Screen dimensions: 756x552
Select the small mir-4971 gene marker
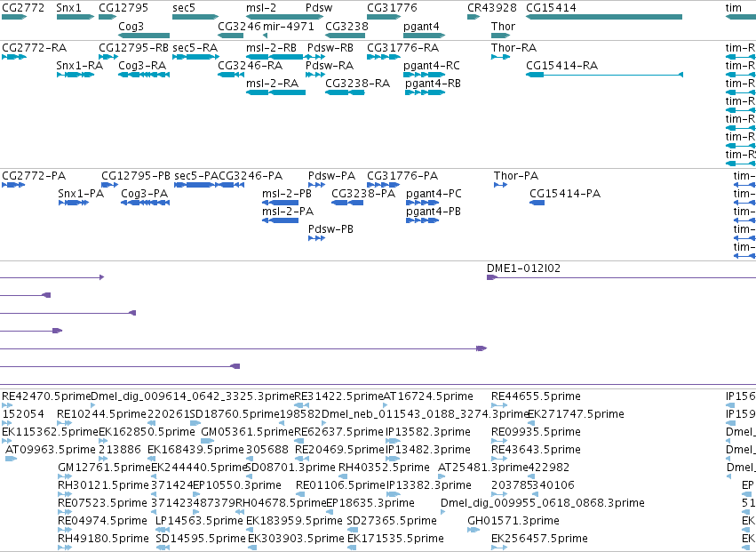pyautogui.click(x=265, y=36)
